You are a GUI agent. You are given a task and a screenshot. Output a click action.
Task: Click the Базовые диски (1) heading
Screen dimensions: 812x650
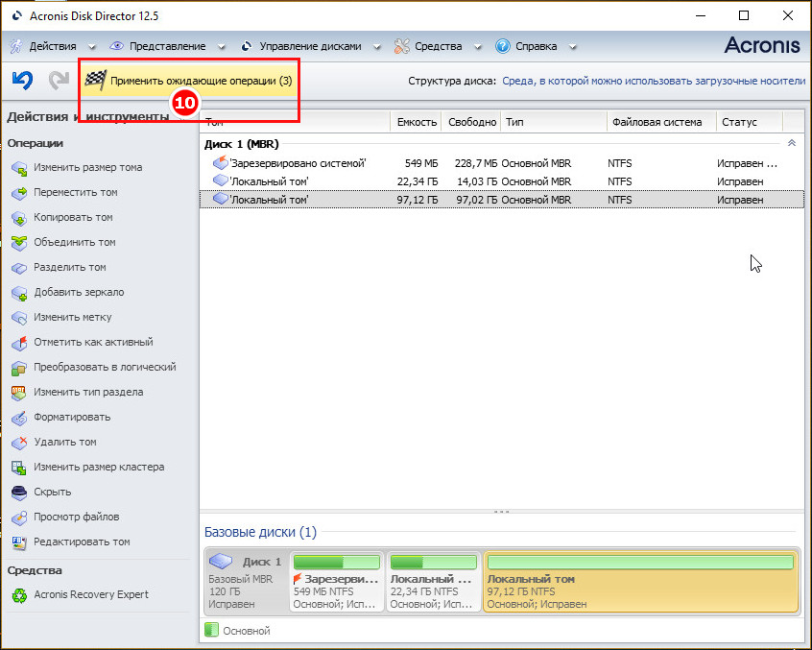coord(260,532)
